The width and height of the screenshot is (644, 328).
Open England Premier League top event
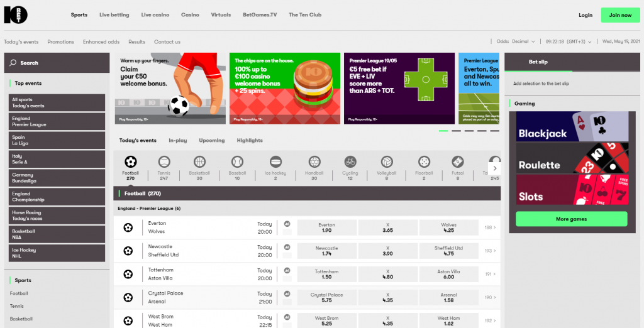pyautogui.click(x=57, y=121)
